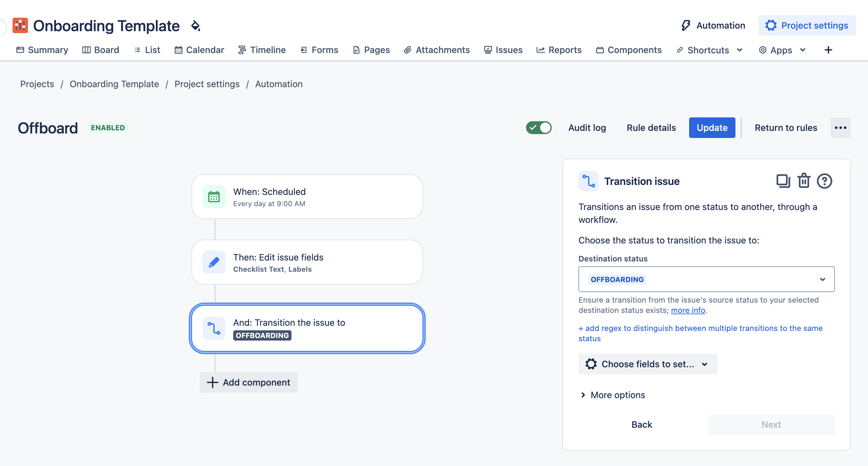Follow the more info link
The height and width of the screenshot is (466, 868).
click(688, 310)
